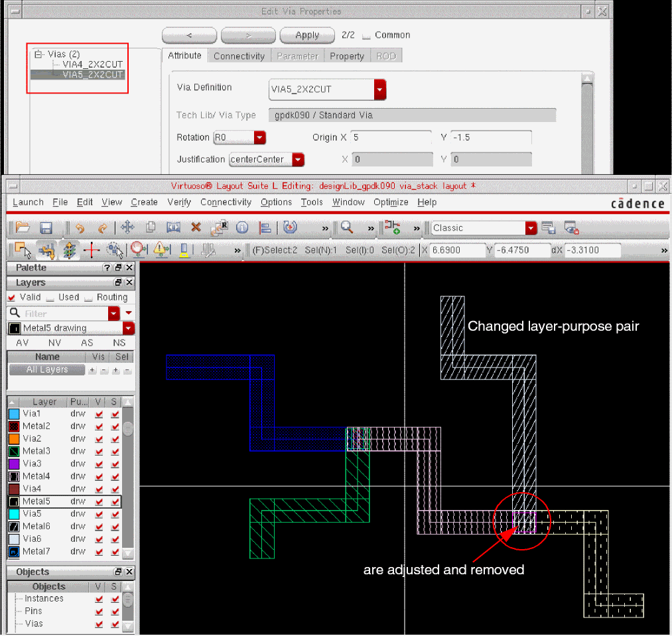Switch to the Property tab
Image resolution: width=672 pixels, height=636 pixels.
point(347,56)
